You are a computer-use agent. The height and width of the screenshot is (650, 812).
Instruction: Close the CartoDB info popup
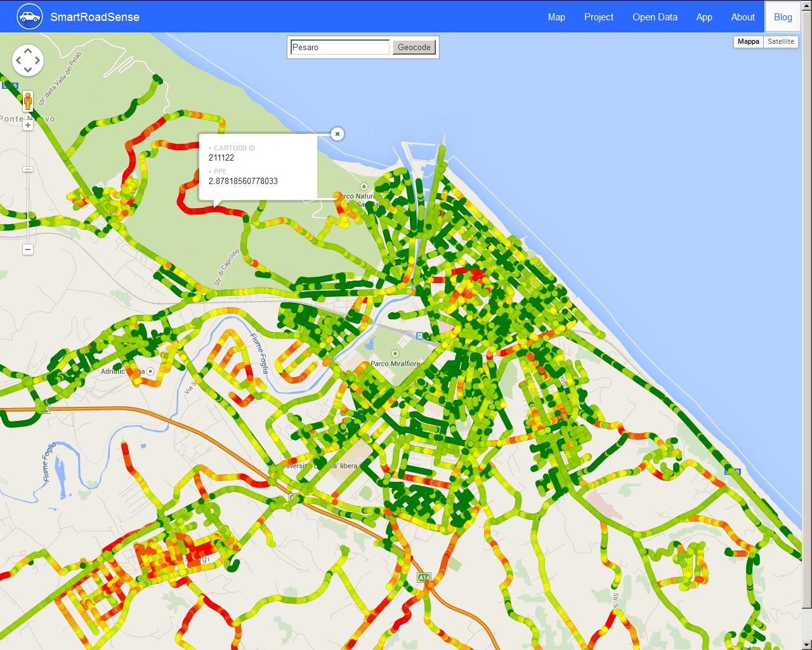pos(337,134)
